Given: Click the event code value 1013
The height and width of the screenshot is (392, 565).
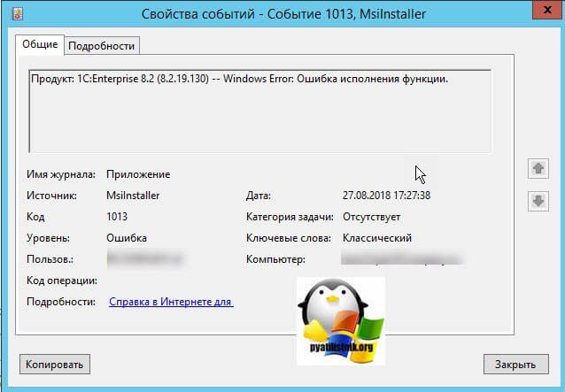Looking at the screenshot, I should [117, 217].
